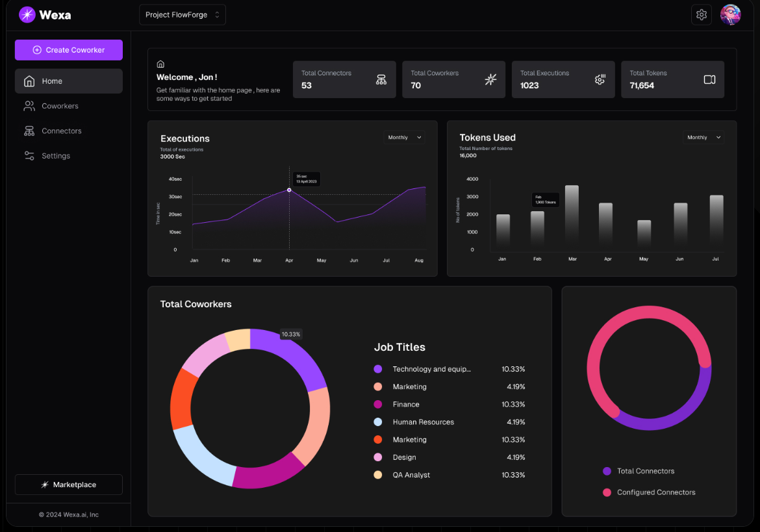This screenshot has width=760, height=532.
Task: Click the Finance legend label
Action: tap(406, 405)
